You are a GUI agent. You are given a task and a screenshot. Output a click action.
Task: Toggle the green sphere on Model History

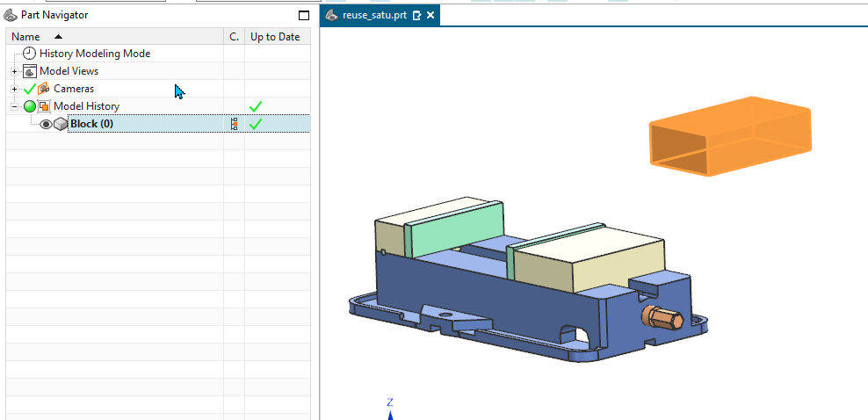coord(30,106)
